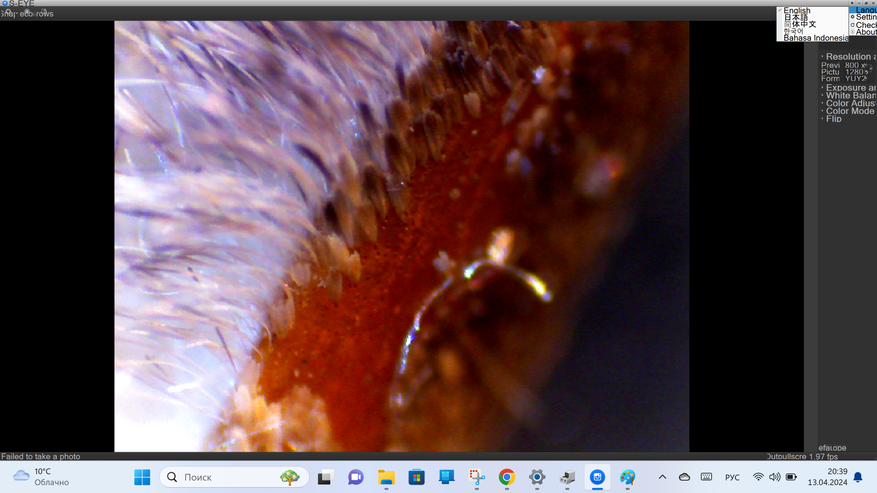The width and height of the screenshot is (877, 493).
Task: Open the touch keyboard tray icon
Action: pyautogui.click(x=706, y=477)
